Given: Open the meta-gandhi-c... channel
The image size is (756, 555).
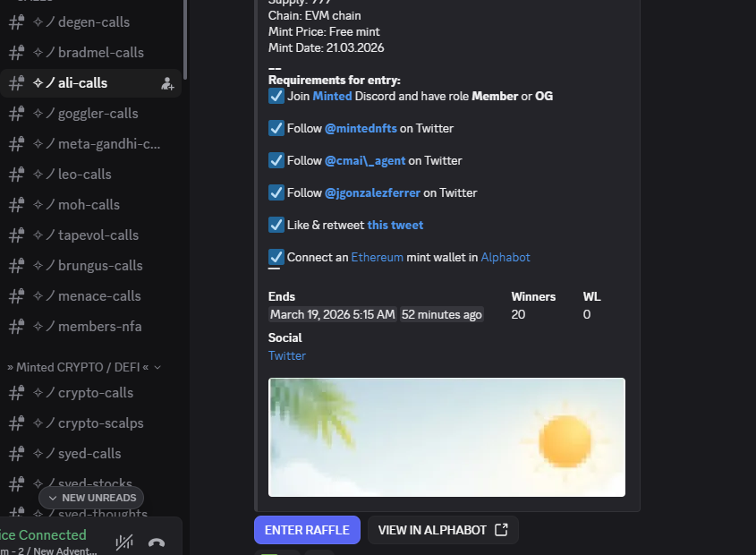Looking at the screenshot, I should click(90, 144).
